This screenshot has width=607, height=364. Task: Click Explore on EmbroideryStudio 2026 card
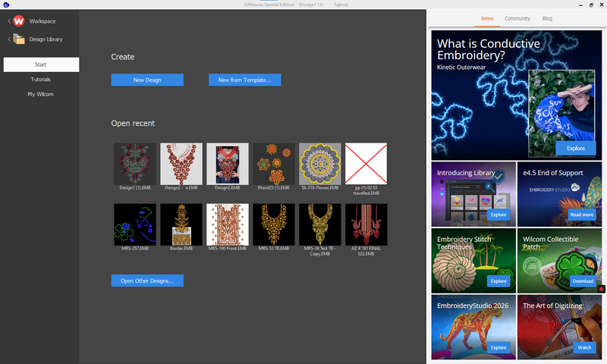coord(498,347)
